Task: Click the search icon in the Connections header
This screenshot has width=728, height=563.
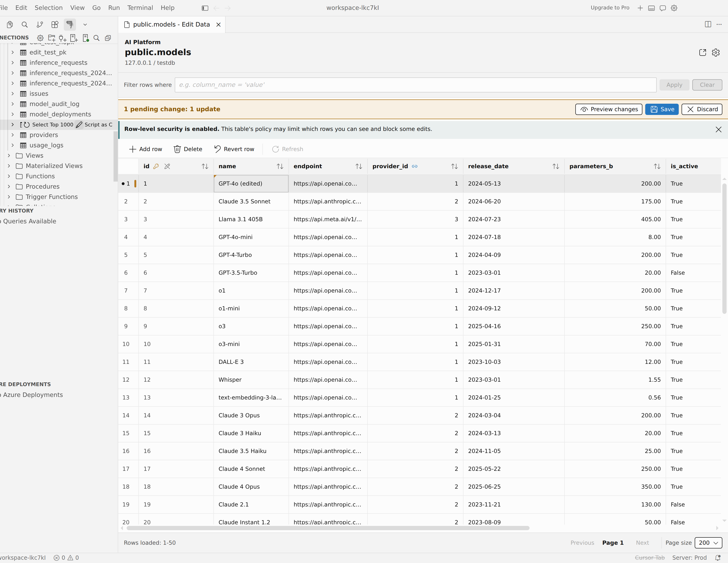Action: pyautogui.click(x=96, y=38)
